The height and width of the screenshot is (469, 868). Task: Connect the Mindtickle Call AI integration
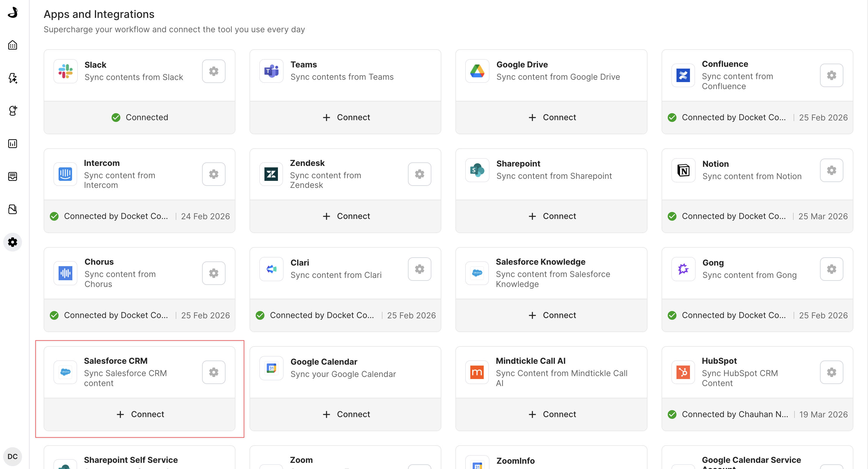pyautogui.click(x=551, y=414)
